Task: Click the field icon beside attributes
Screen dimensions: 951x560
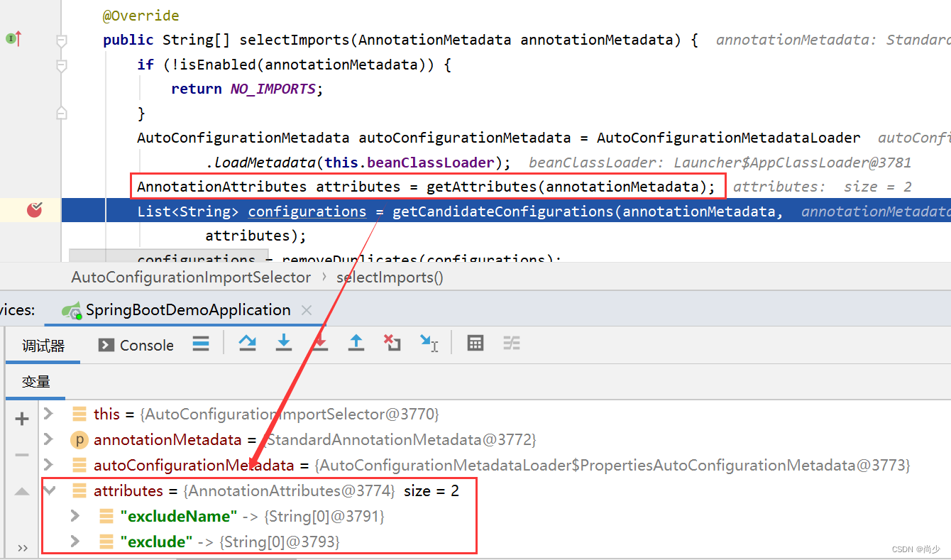Action: [79, 490]
